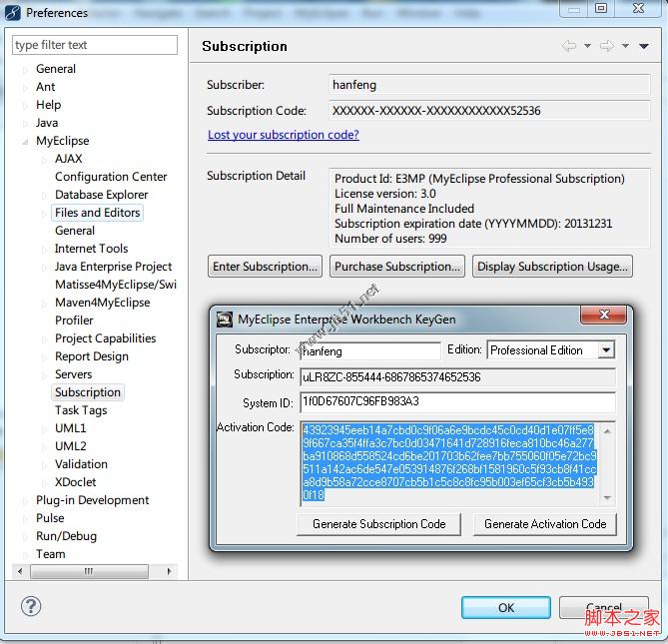This screenshot has width=668, height=644.
Task: Click the back navigation arrow icon
Action: click(x=569, y=46)
